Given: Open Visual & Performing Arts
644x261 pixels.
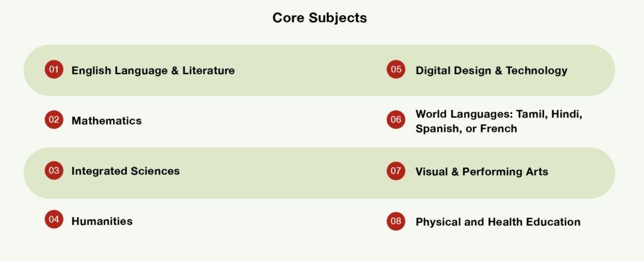Looking at the screenshot, I should tap(482, 172).
